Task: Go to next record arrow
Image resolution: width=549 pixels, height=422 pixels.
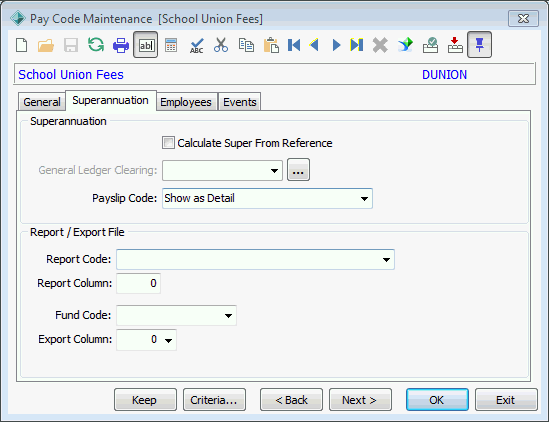Action: [336, 45]
